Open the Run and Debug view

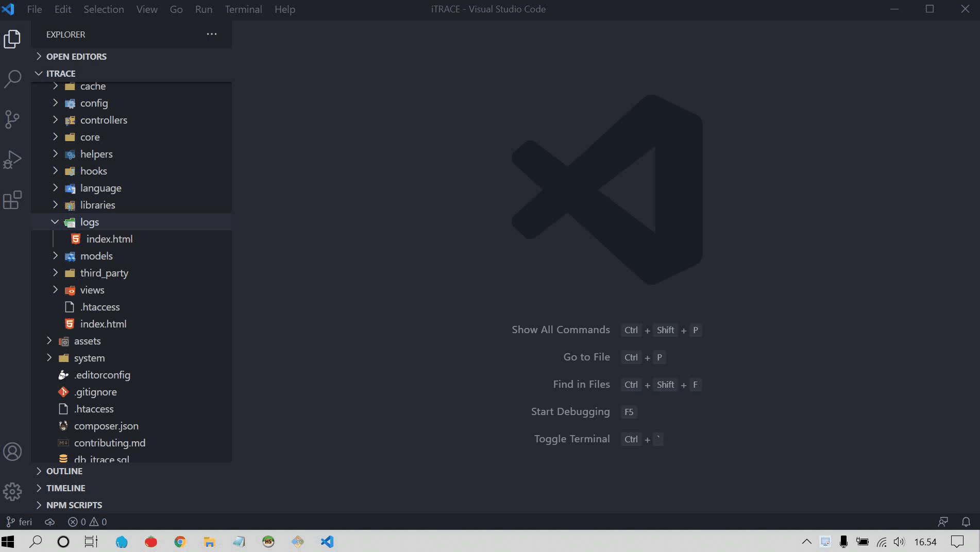[12, 160]
